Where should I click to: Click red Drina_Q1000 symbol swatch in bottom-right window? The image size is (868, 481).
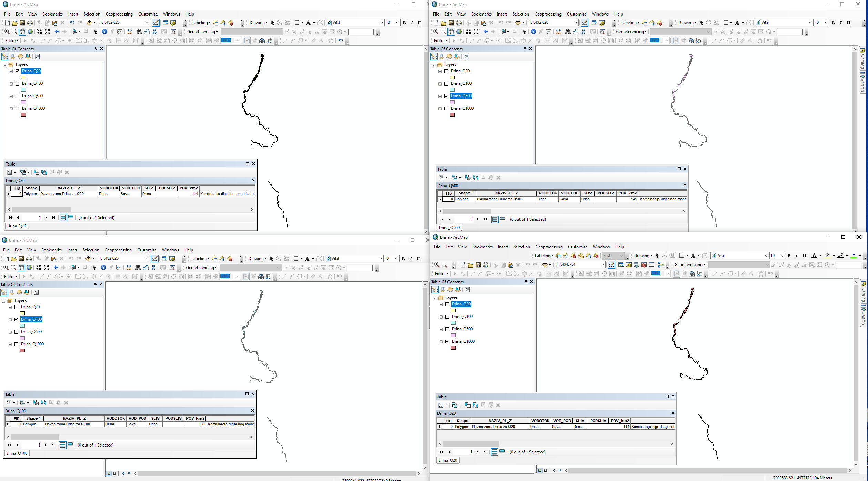pyautogui.click(x=453, y=348)
